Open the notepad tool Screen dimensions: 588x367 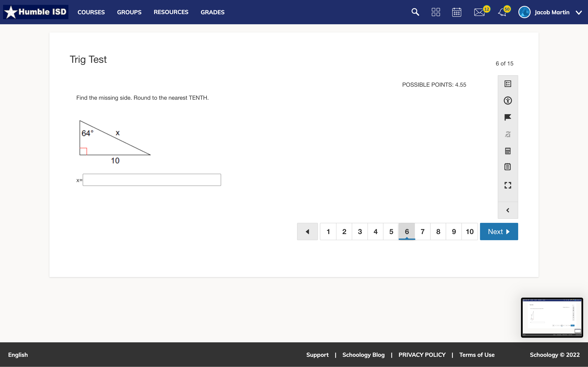pyautogui.click(x=508, y=167)
